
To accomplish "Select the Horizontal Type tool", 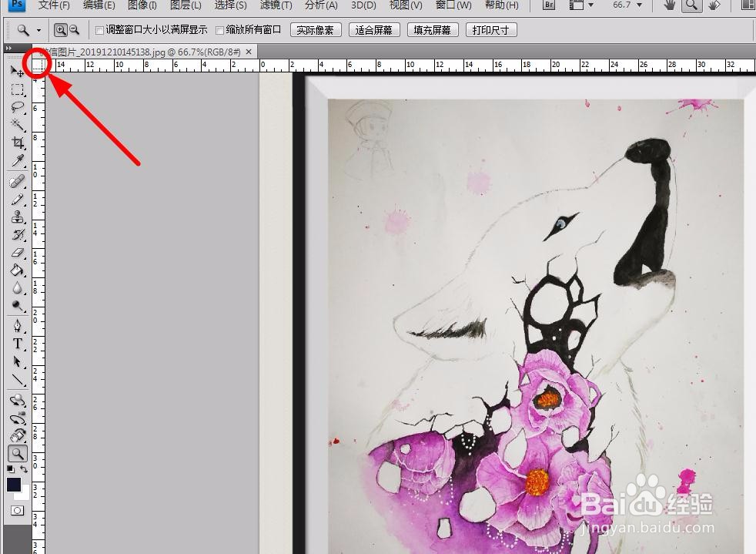I will click(18, 344).
